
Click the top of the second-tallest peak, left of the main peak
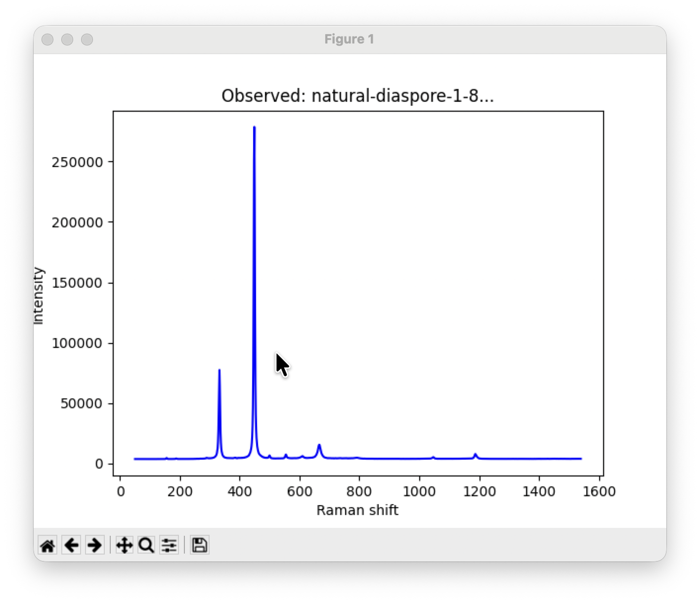219,370
